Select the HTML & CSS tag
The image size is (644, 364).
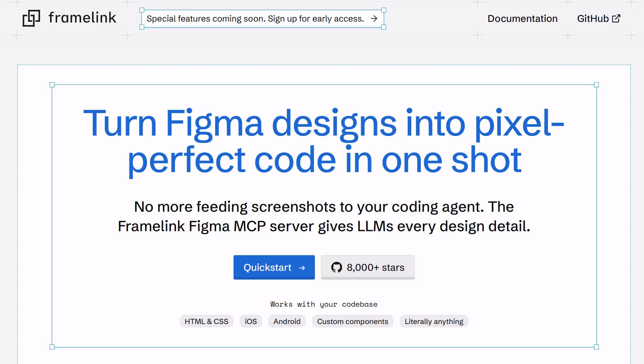tap(206, 321)
